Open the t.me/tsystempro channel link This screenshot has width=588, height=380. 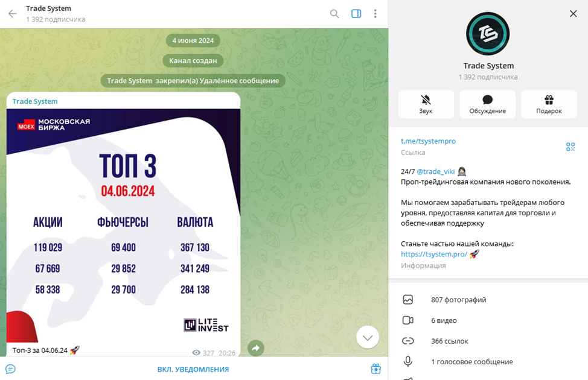pyautogui.click(x=429, y=141)
